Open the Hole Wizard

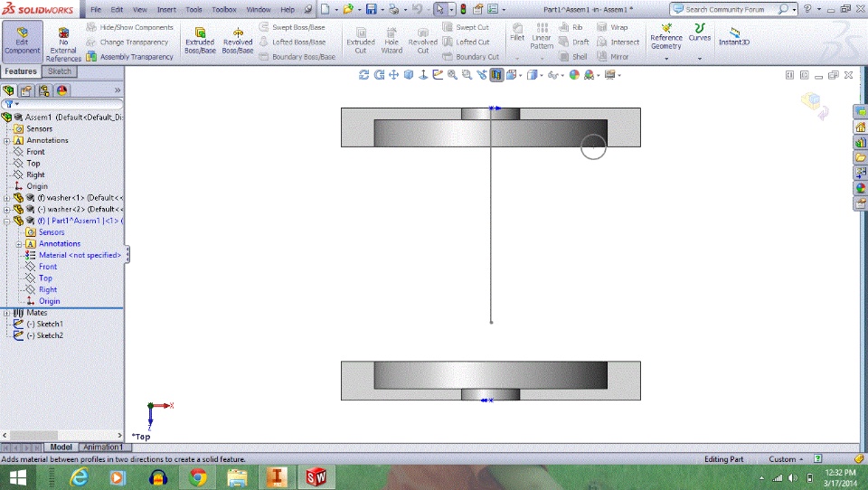click(x=392, y=41)
